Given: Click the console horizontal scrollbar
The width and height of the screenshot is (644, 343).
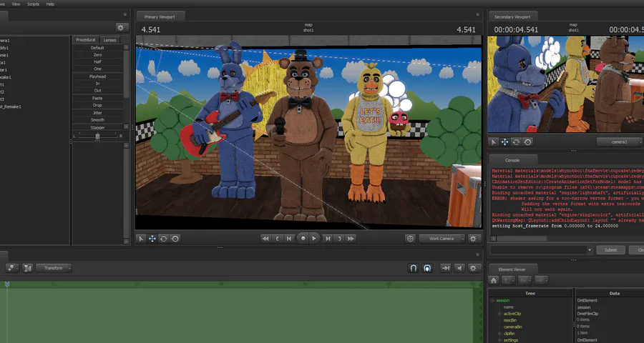Looking at the screenshot, I should tap(522, 239).
